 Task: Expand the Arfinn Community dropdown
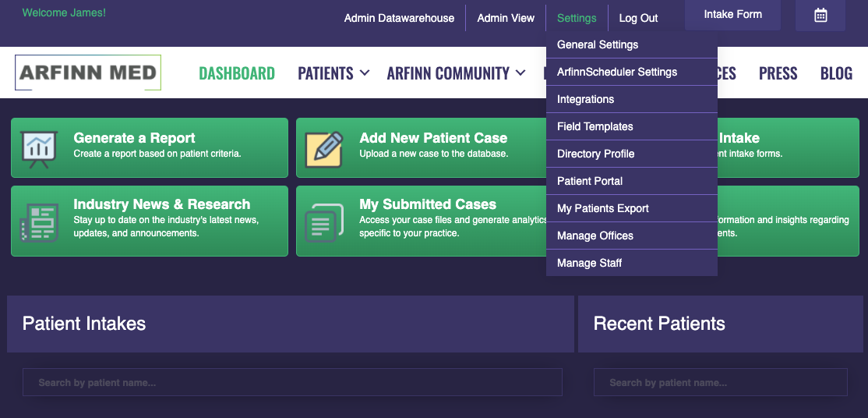pos(456,73)
